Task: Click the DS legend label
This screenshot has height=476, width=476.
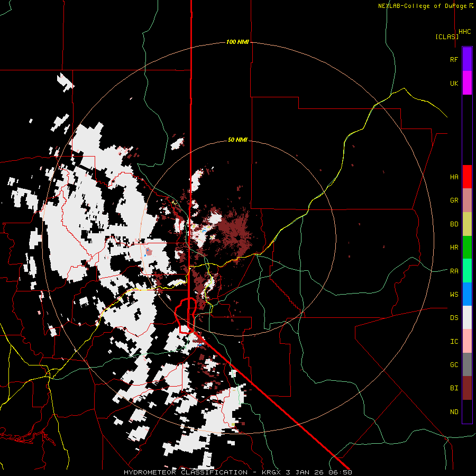Action: 454,317
